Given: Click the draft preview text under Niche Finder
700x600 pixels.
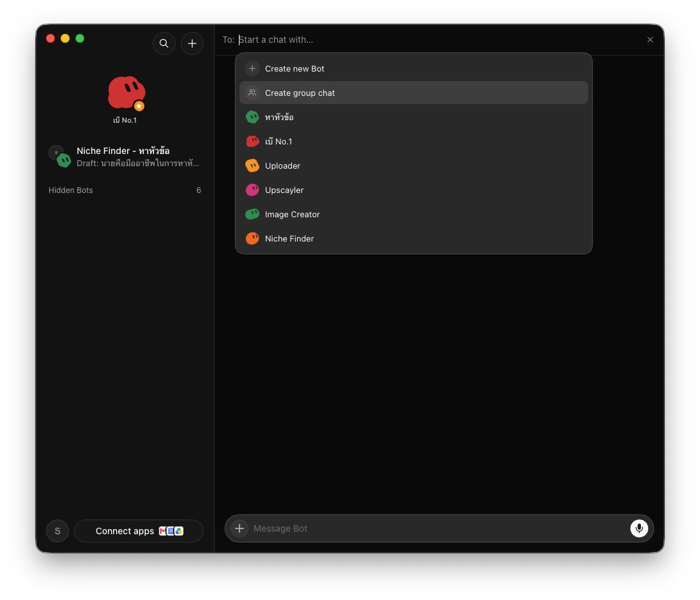Looking at the screenshot, I should click(x=138, y=164).
